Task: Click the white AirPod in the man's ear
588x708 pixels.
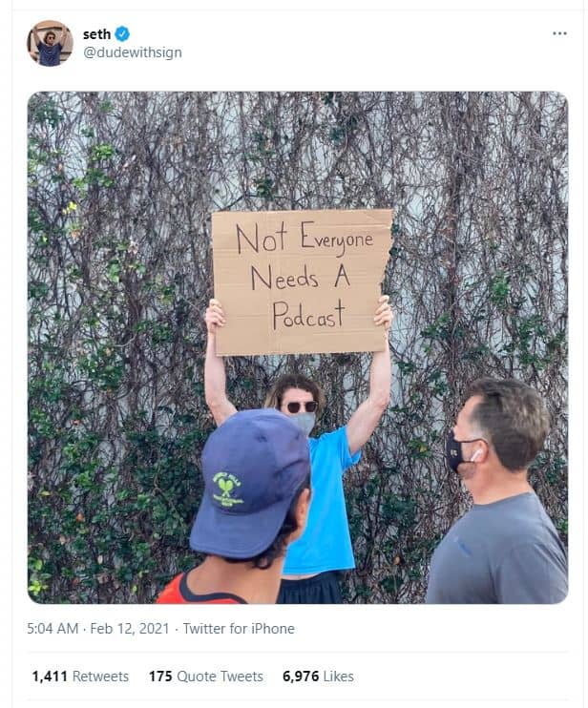Action: pos(476,455)
